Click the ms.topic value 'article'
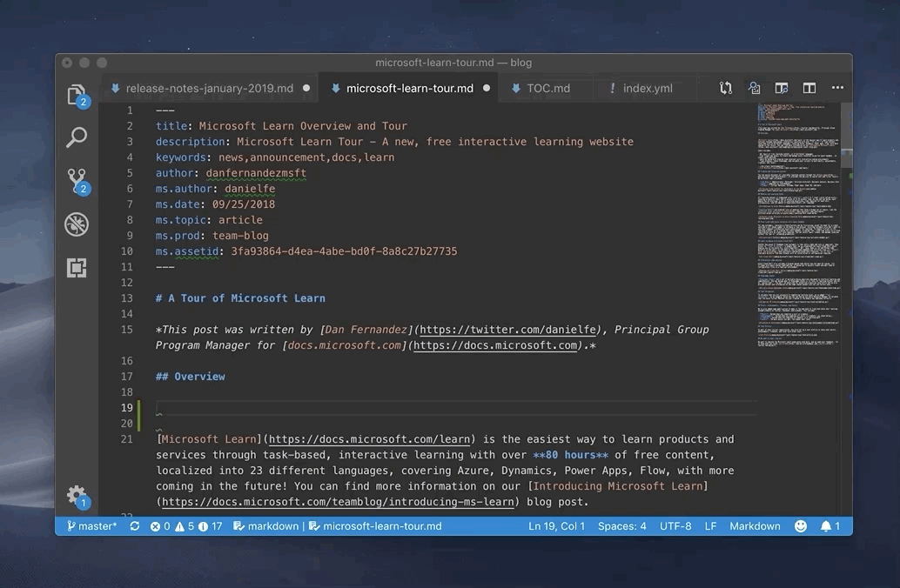This screenshot has width=900, height=588. (240, 220)
